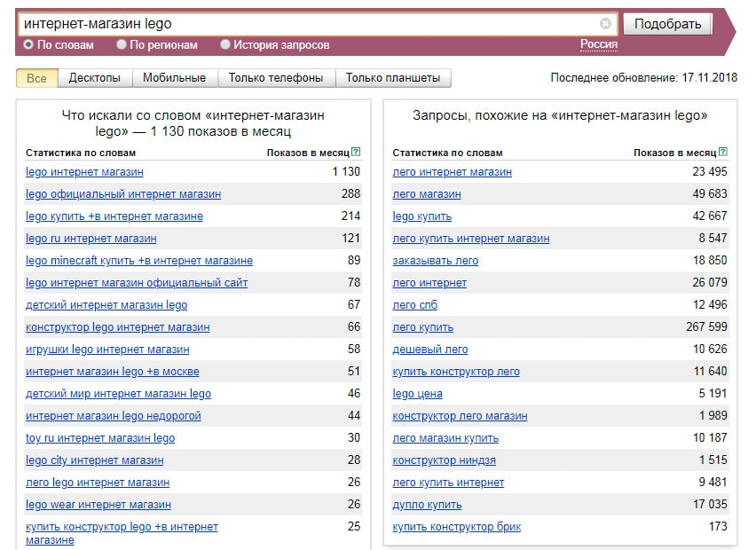This screenshot has height=550, width=756.
Task: Open the 'лего спб' query link
Action: [x=415, y=305]
